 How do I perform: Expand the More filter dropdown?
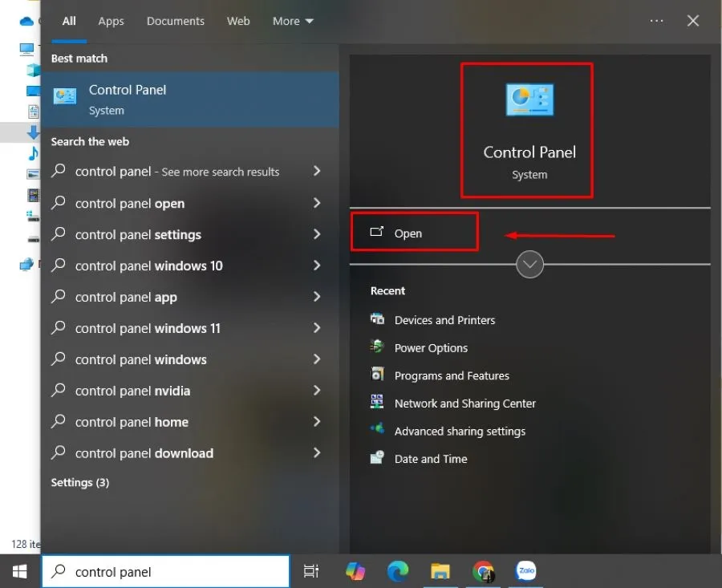tap(293, 22)
